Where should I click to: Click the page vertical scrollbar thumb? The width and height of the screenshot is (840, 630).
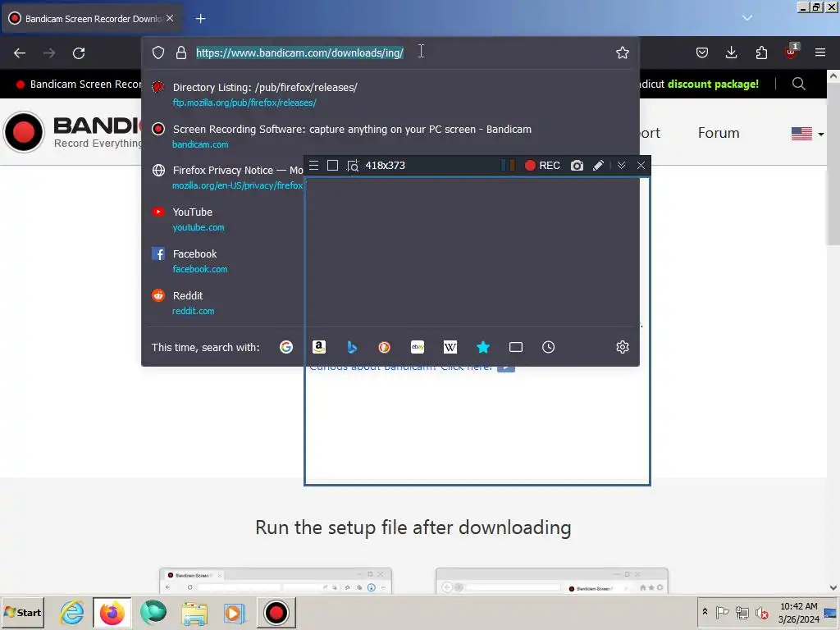click(x=833, y=163)
